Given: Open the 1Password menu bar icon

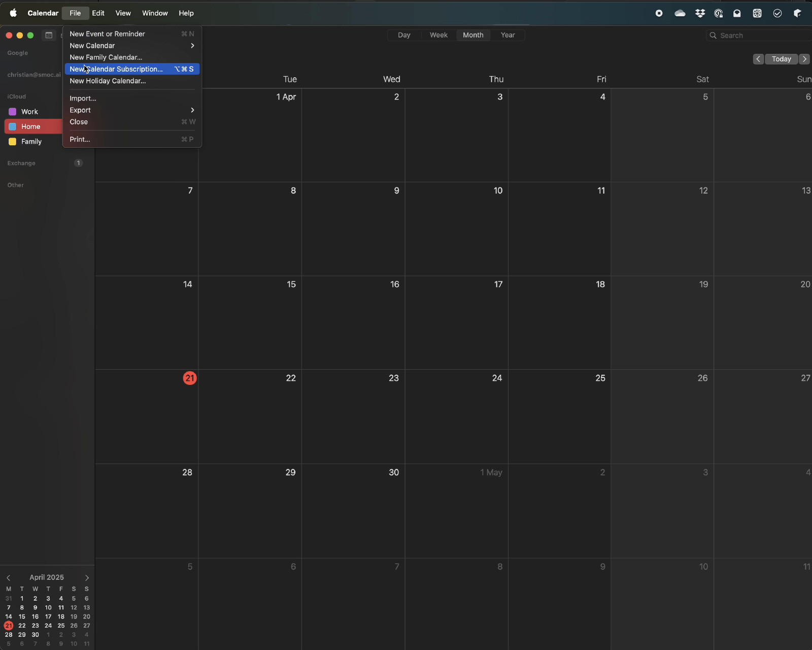Looking at the screenshot, I should point(719,13).
